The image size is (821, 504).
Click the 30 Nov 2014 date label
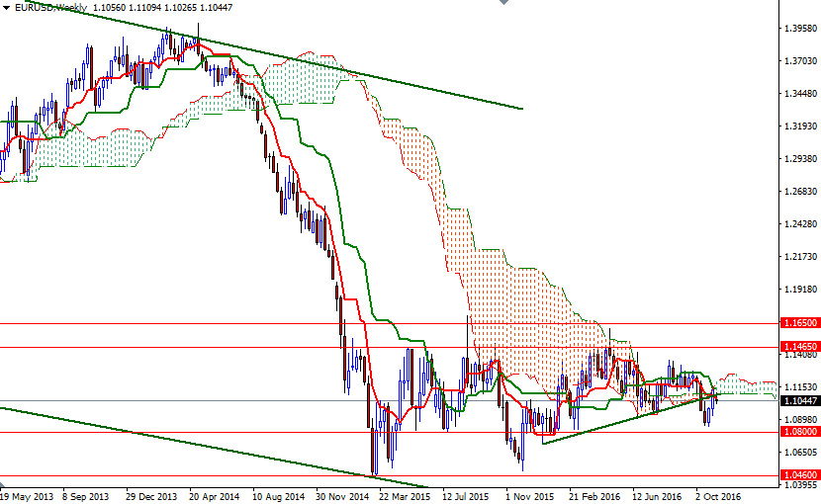(342, 496)
